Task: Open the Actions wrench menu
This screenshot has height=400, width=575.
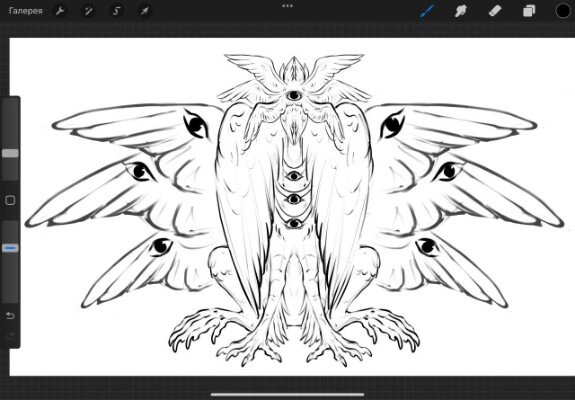Action: [x=60, y=11]
